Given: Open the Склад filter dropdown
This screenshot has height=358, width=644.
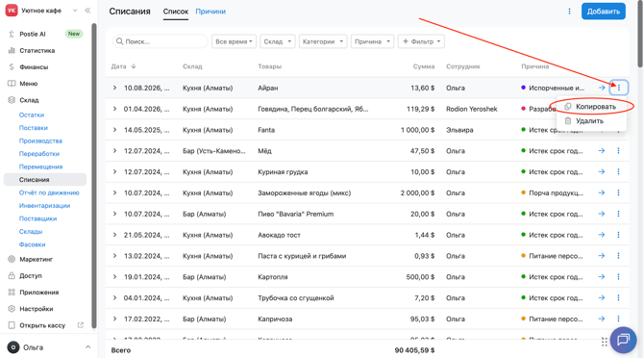Looking at the screenshot, I should pyautogui.click(x=277, y=41).
